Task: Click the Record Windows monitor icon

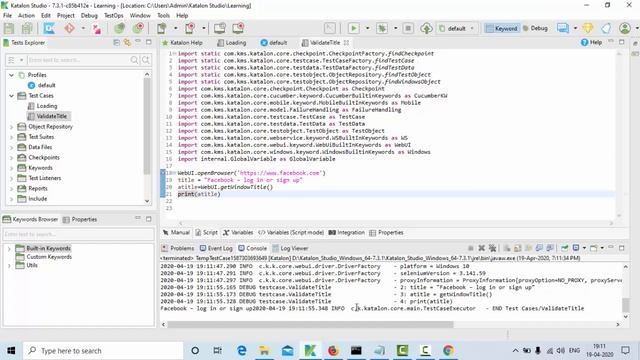Action: (x=238, y=28)
